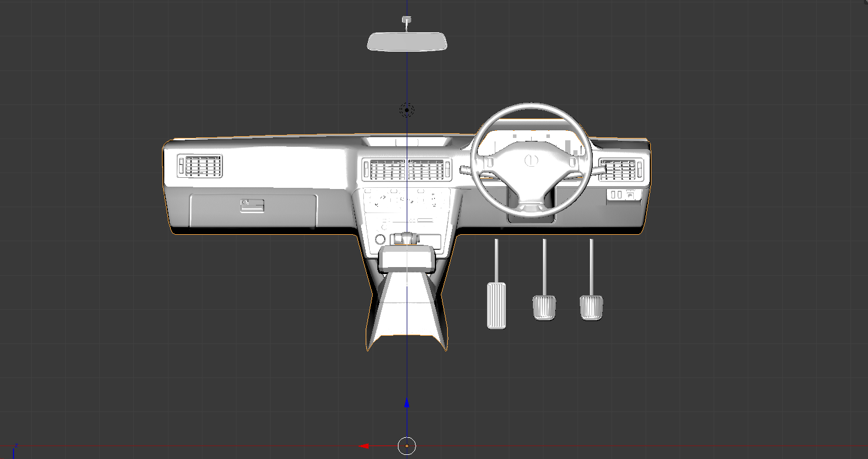Image resolution: width=868 pixels, height=459 pixels.
Task: Select the round knob on center console
Action: coord(380,239)
